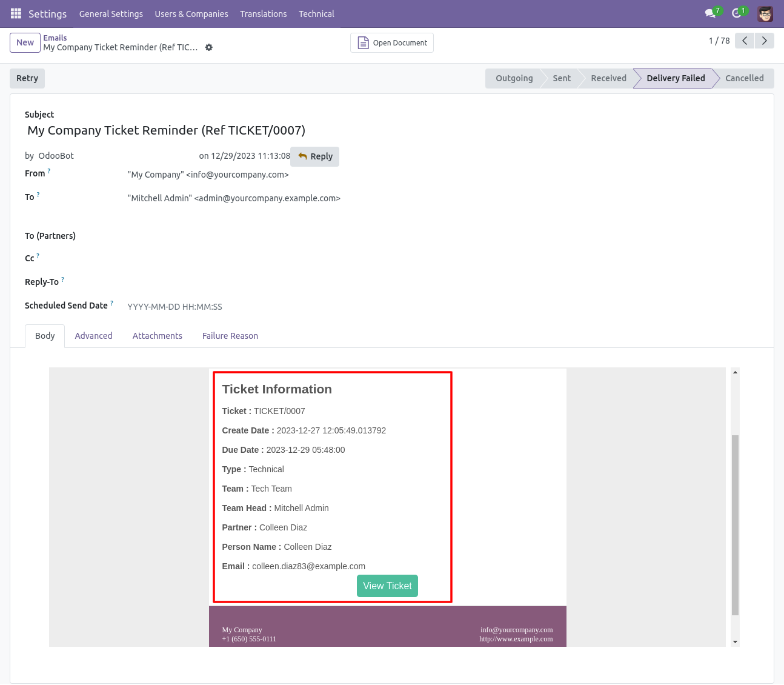Select the Delivery Failed status stage

point(676,78)
